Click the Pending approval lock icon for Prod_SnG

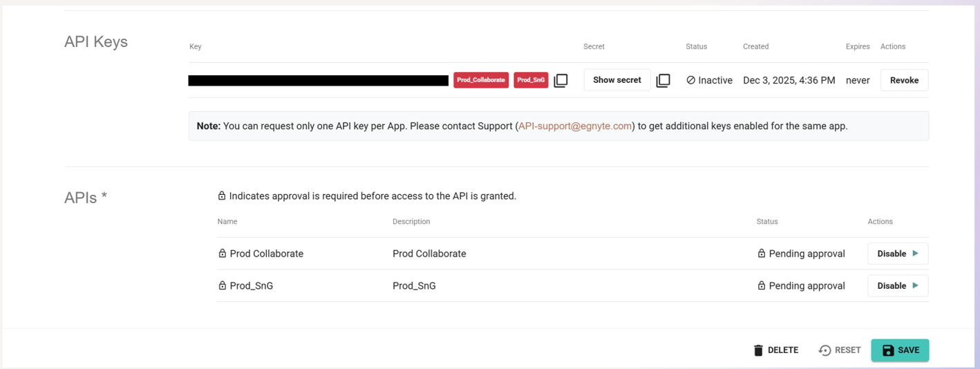pos(762,285)
